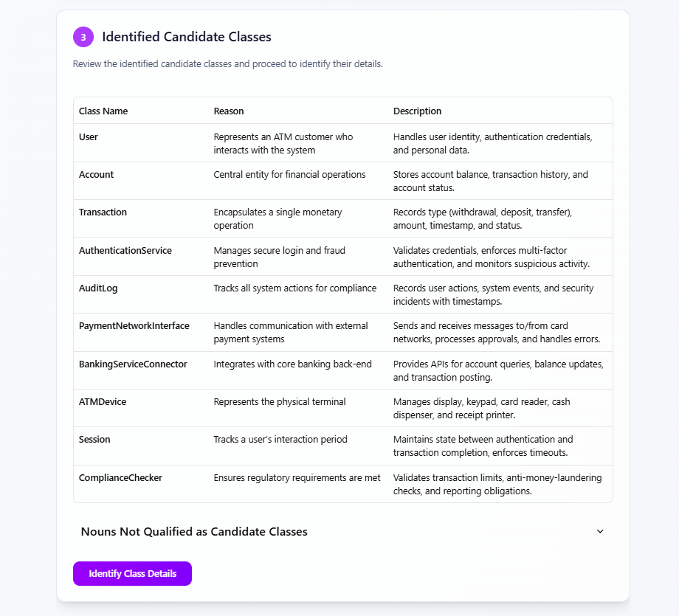Click the Description column header

[x=417, y=111]
